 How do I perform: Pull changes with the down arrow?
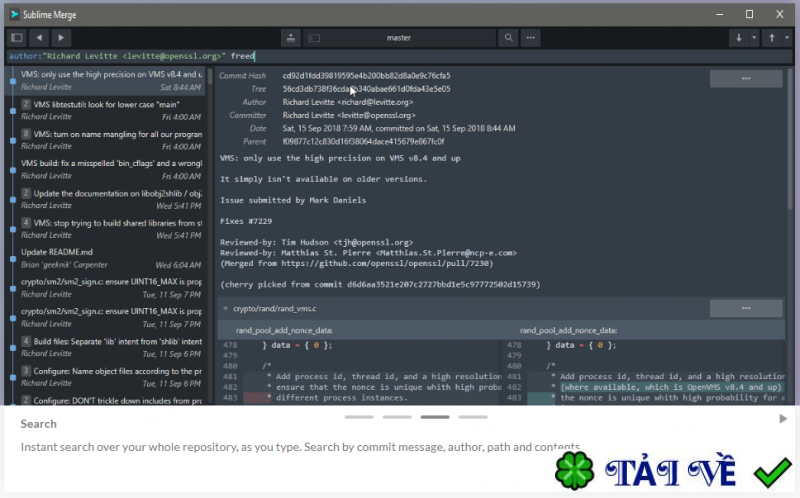[x=738, y=38]
